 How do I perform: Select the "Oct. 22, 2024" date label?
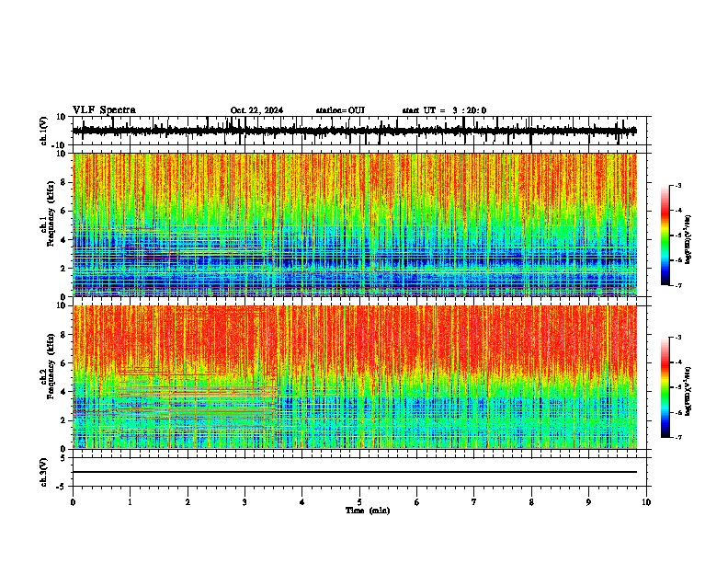pyautogui.click(x=256, y=110)
